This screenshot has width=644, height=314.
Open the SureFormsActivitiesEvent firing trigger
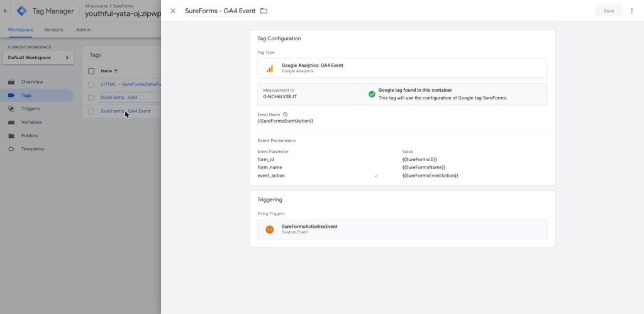pos(402,229)
